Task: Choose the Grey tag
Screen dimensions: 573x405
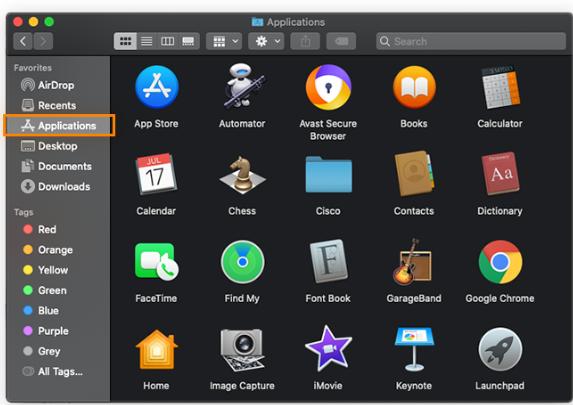Action: point(58,351)
